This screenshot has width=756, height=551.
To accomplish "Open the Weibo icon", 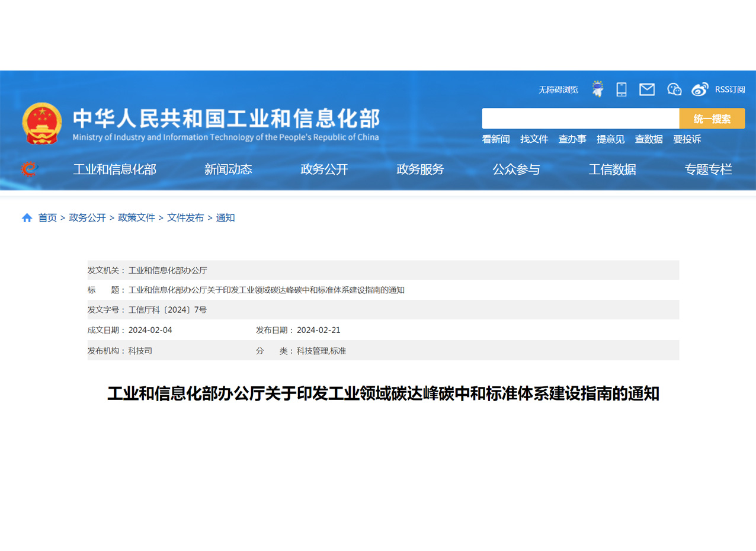I will pyautogui.click(x=700, y=89).
